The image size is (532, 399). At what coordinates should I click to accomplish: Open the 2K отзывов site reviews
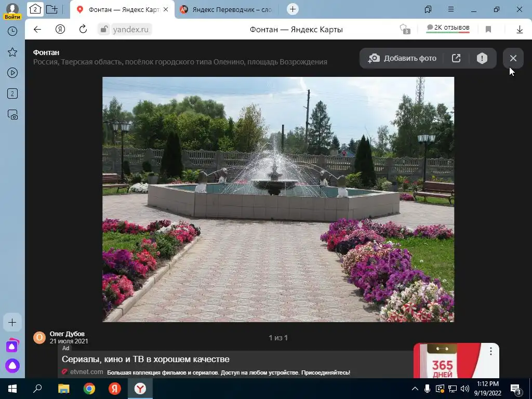tap(448, 28)
